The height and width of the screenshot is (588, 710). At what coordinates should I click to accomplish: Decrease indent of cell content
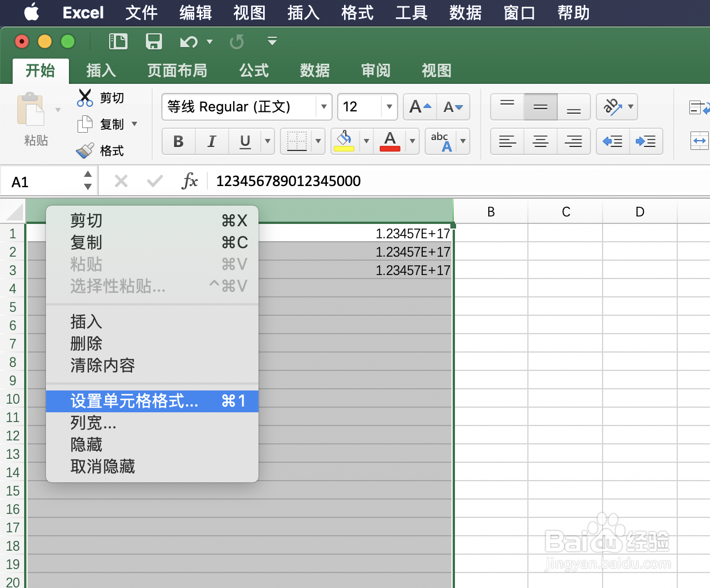pyautogui.click(x=612, y=141)
